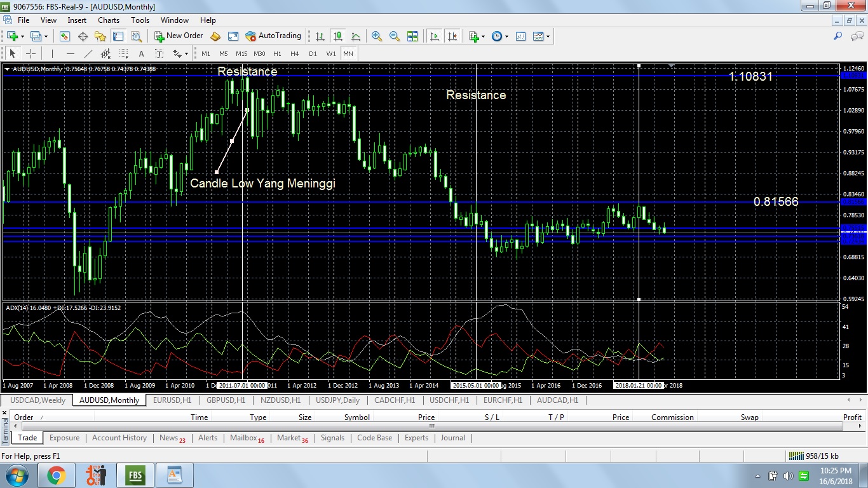Open the Arrows objects dropdown
Screen dimensions: 868x488
pyautogui.click(x=181, y=53)
